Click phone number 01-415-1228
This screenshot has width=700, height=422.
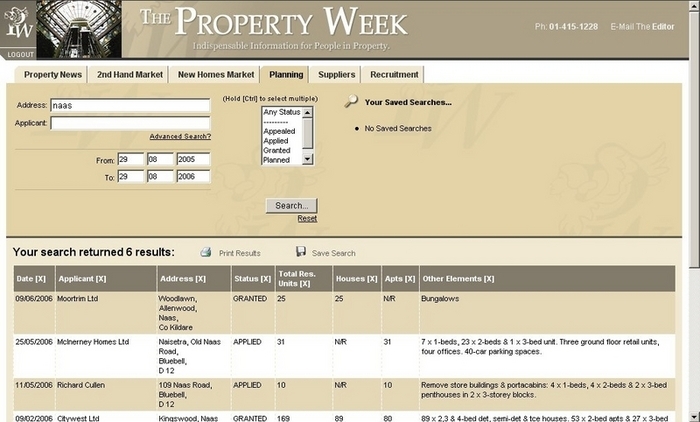(573, 27)
